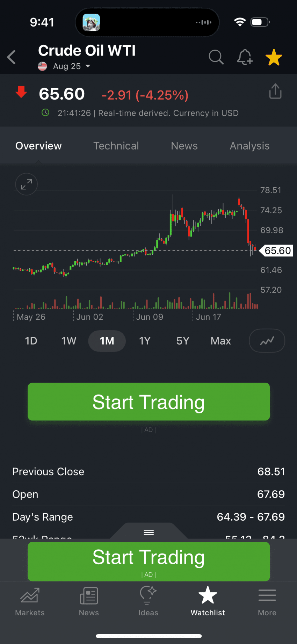Viewport: 297px width, 644px height.
Task: Tap the 65.60 price marker on chart
Action: click(277, 251)
